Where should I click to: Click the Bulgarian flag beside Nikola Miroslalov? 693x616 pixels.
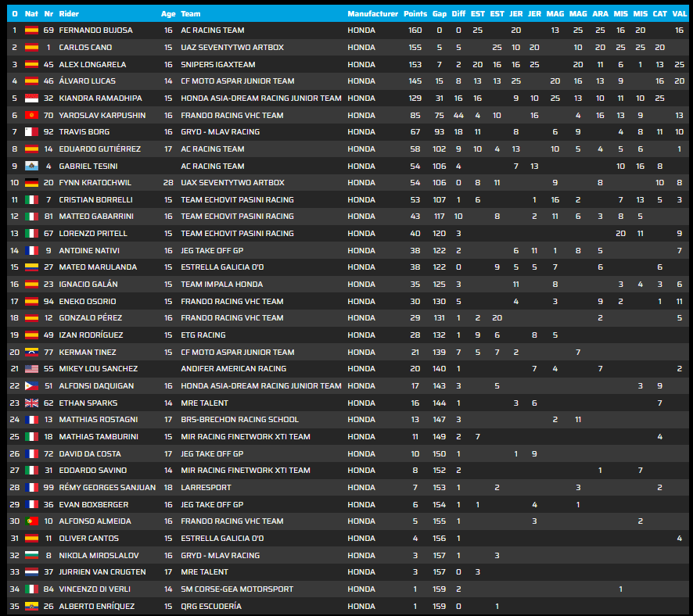click(31, 555)
